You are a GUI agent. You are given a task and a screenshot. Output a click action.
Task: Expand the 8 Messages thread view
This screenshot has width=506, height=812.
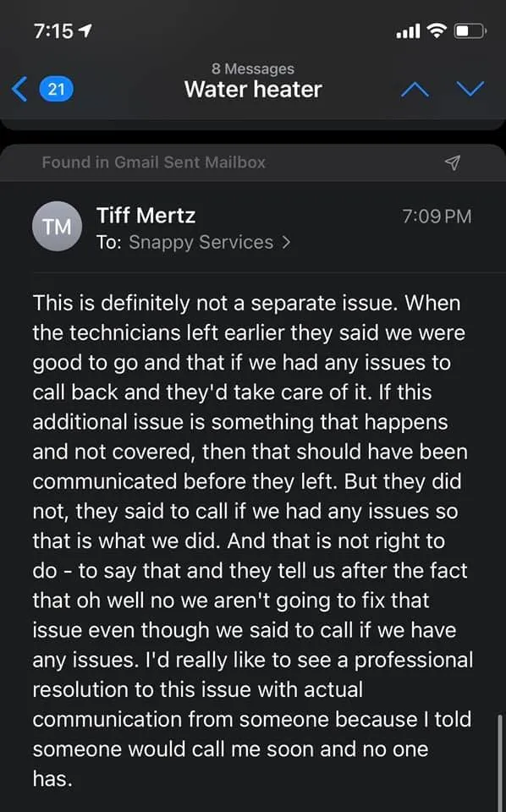tap(253, 69)
